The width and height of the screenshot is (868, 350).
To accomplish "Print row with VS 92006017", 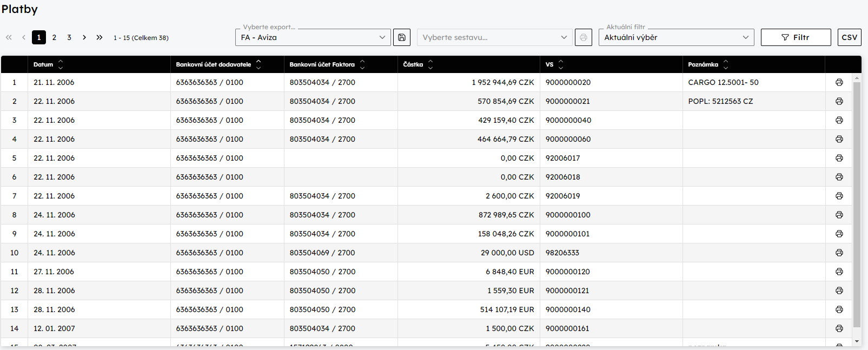I will pos(839,158).
